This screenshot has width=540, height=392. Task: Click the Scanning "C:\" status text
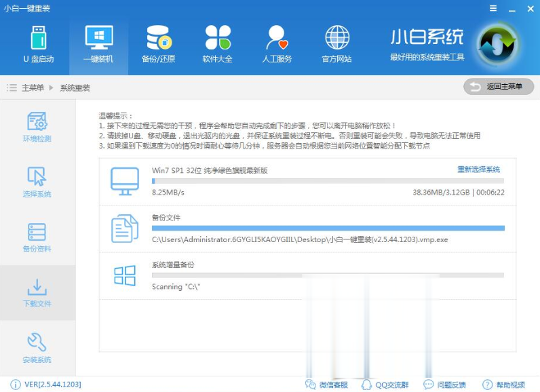pos(176,287)
